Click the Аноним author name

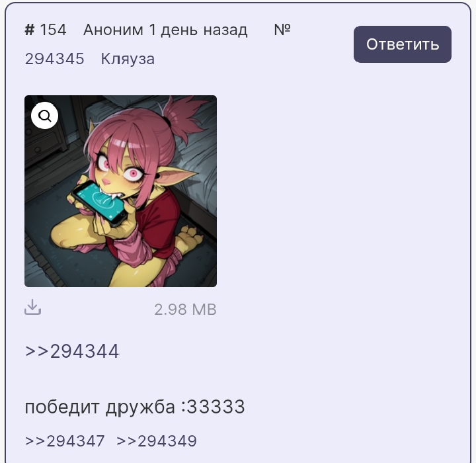tap(113, 30)
